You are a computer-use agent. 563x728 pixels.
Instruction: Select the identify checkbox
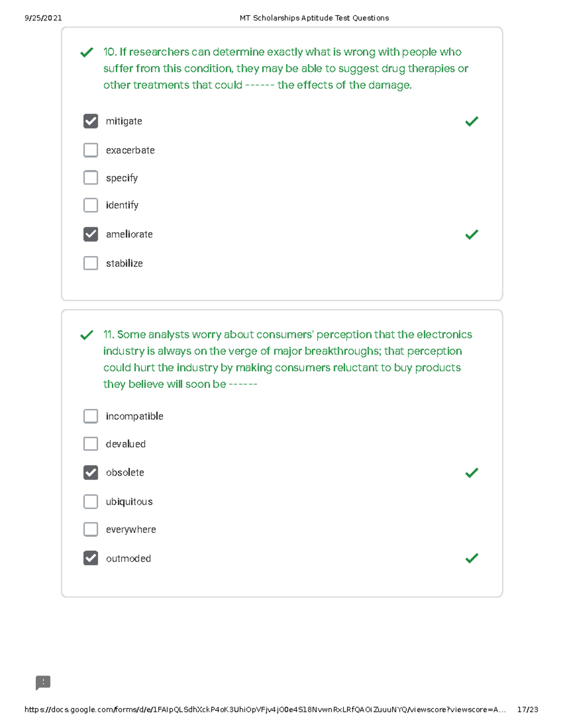(x=91, y=205)
